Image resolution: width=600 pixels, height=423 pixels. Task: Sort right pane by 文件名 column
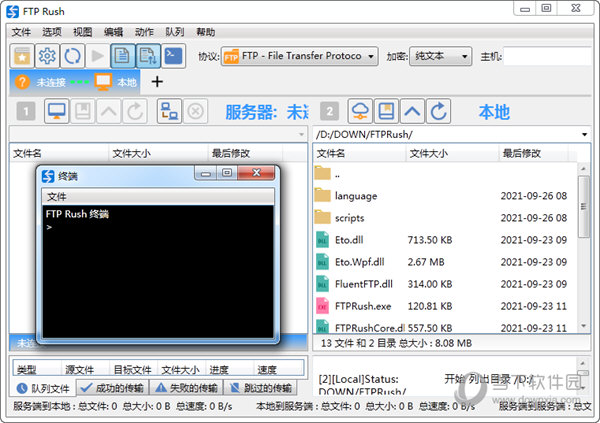click(359, 154)
